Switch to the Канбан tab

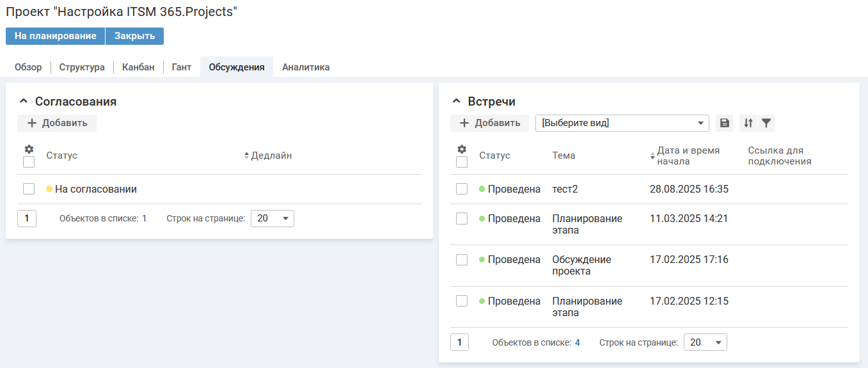(138, 67)
